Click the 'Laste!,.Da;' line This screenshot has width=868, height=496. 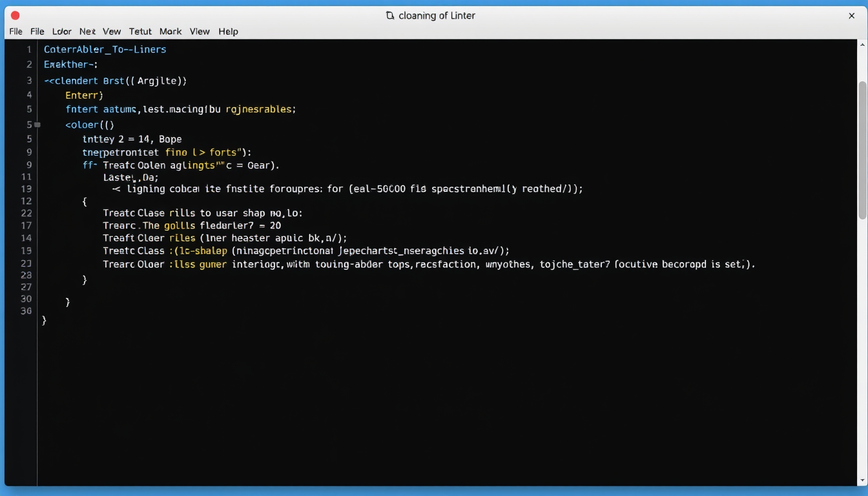pyautogui.click(x=130, y=177)
